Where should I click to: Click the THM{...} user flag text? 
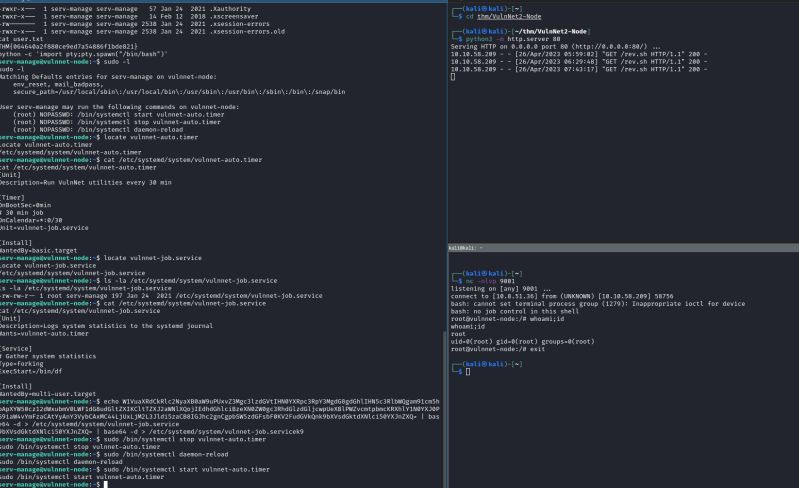tap(69, 46)
